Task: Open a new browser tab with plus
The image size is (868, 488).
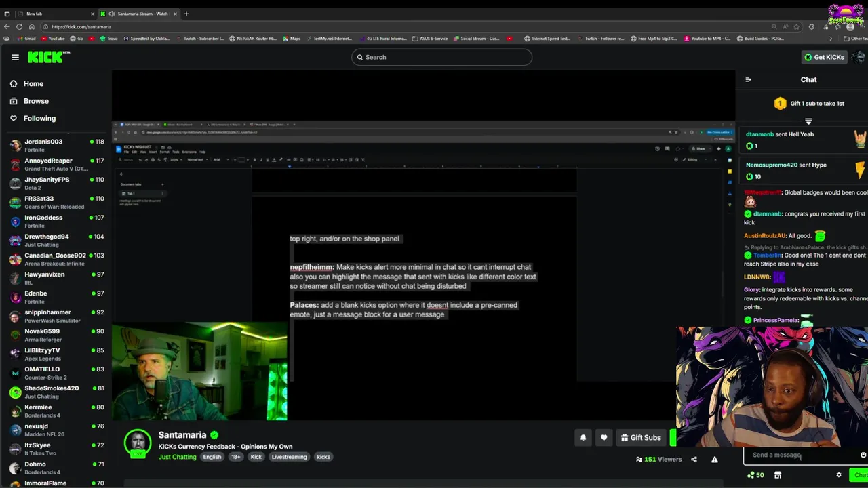Action: pos(186,14)
